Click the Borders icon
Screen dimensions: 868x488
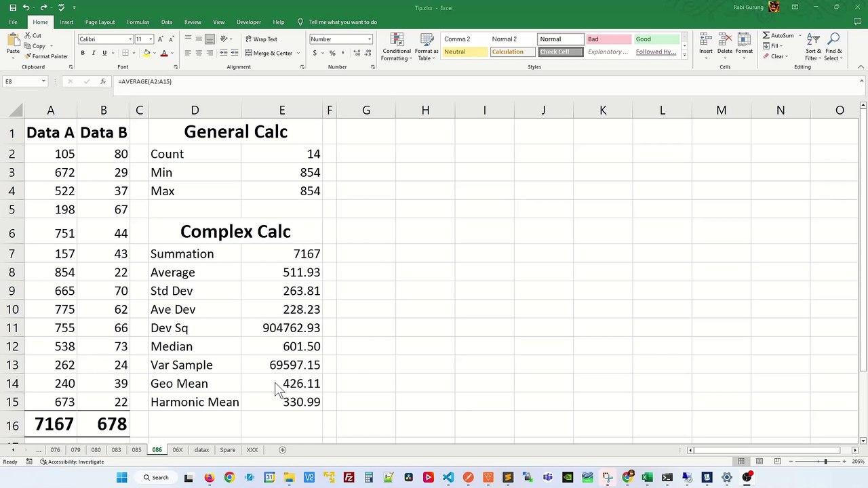click(x=125, y=53)
